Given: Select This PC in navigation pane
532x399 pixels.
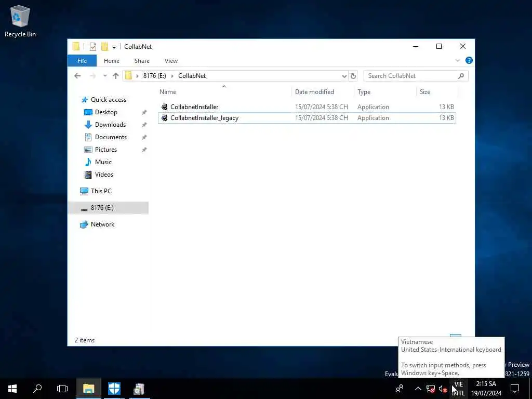Looking at the screenshot, I should pyautogui.click(x=101, y=191).
